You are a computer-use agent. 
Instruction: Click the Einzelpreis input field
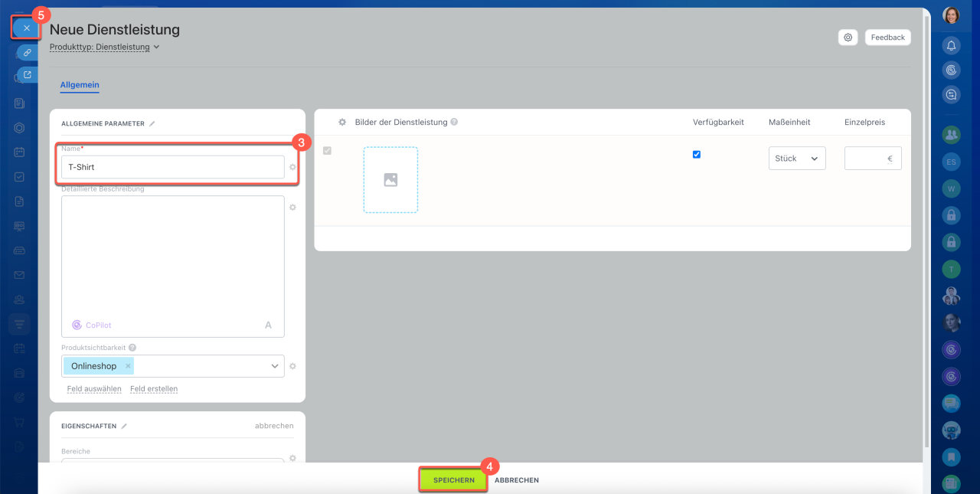click(x=873, y=159)
